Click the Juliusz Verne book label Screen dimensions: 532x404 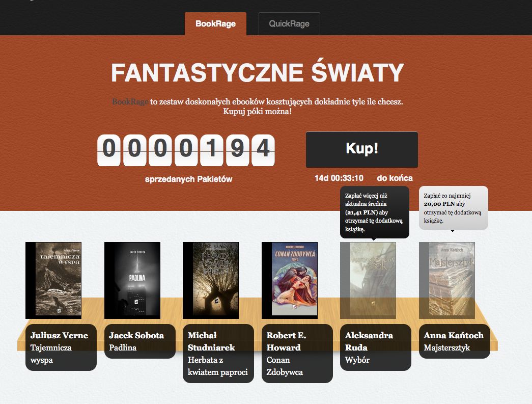[x=61, y=347]
